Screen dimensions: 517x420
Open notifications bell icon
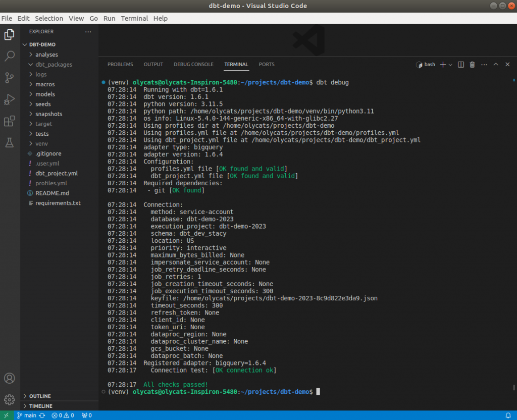(x=508, y=415)
